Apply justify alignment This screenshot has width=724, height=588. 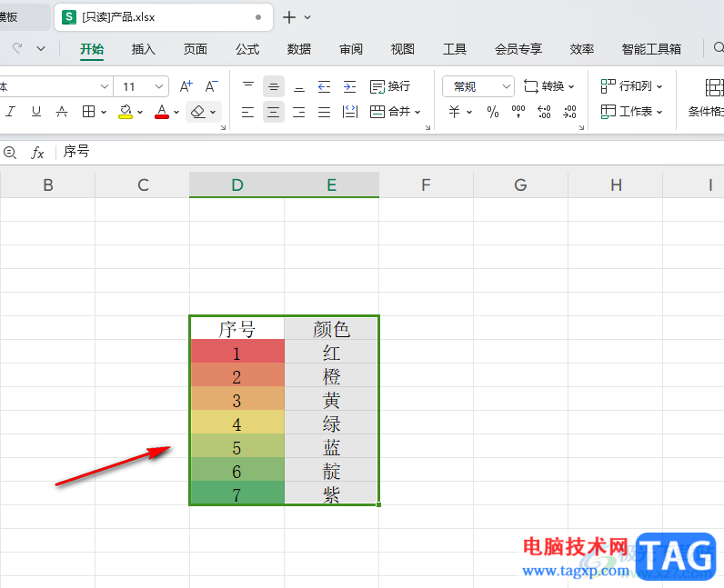[x=324, y=112]
